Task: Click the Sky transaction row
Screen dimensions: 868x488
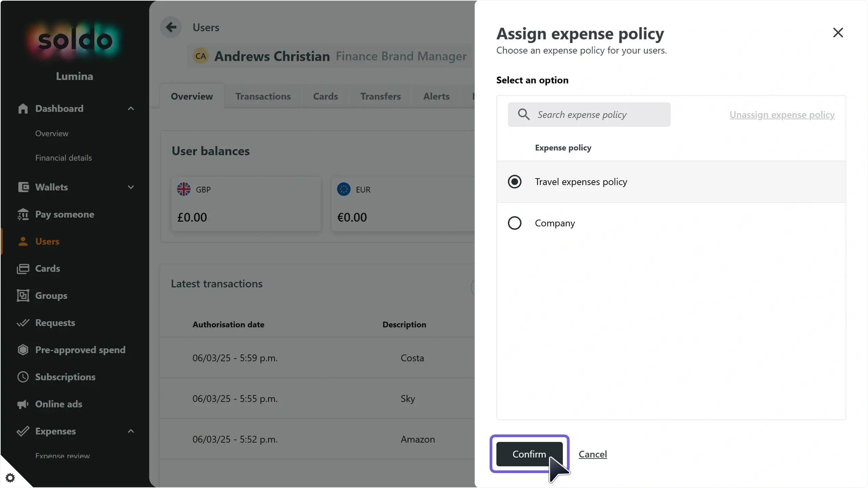Action: coord(317,399)
